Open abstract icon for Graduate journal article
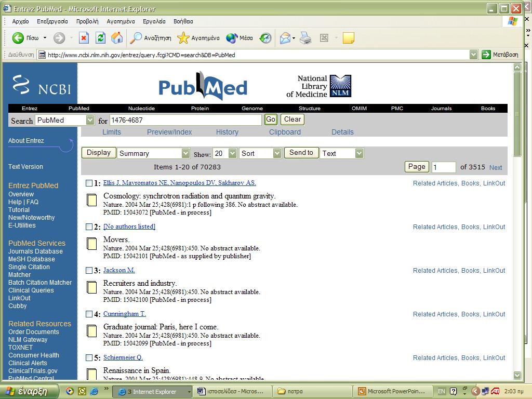Screen dimensions: 532x399 91,331
